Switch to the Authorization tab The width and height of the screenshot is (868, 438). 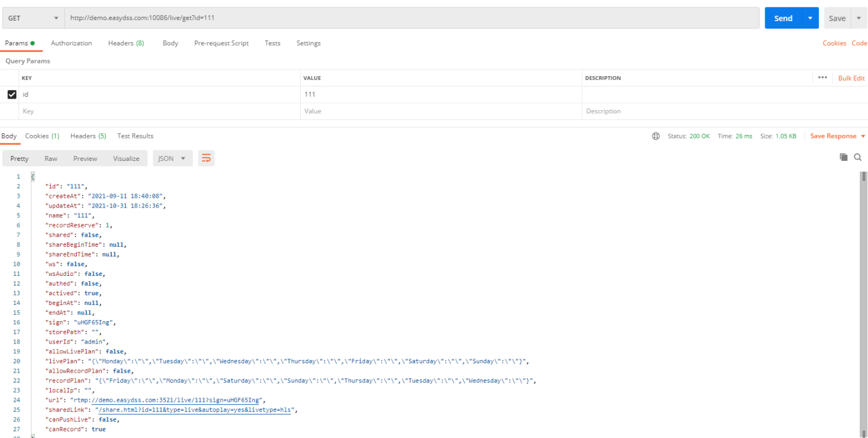(x=71, y=43)
